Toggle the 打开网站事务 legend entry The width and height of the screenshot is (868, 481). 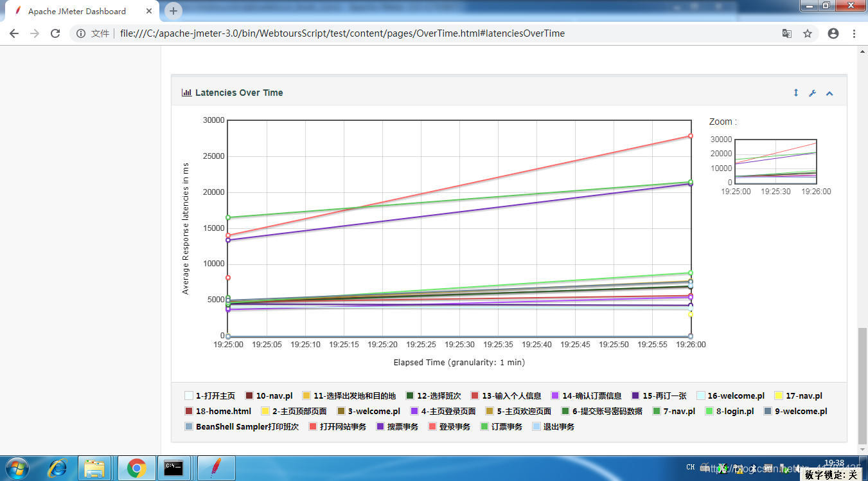(337, 426)
